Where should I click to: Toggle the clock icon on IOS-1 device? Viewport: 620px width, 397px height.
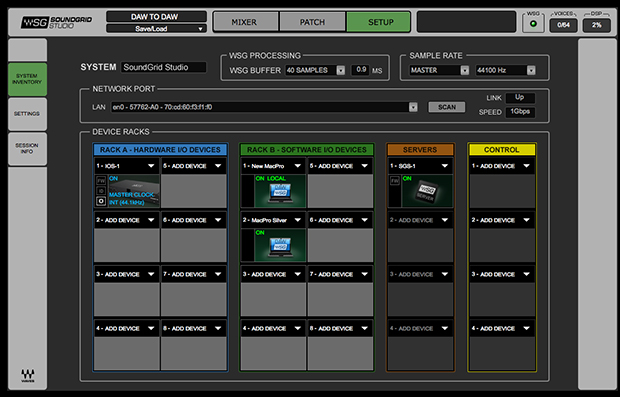click(x=101, y=201)
